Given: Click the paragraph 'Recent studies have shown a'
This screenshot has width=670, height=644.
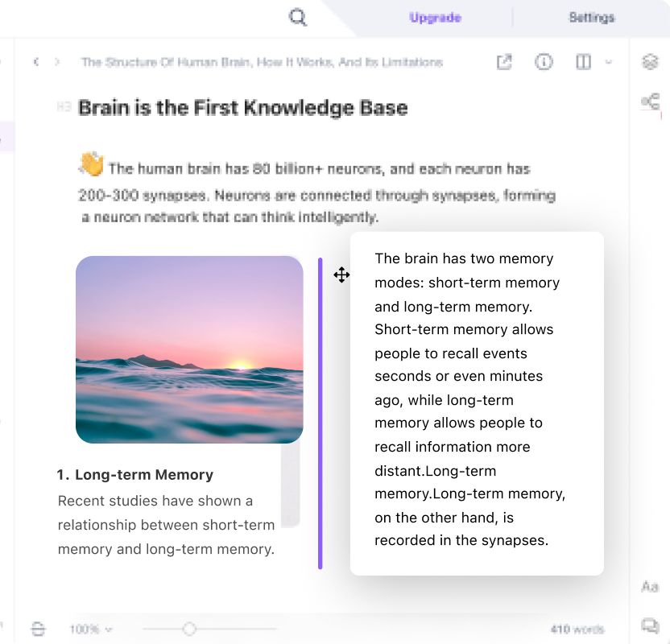Looking at the screenshot, I should click(166, 525).
